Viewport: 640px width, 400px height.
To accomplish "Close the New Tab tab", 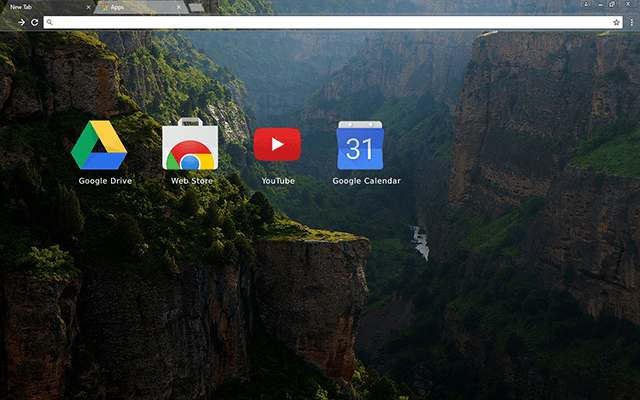I will point(88,6).
